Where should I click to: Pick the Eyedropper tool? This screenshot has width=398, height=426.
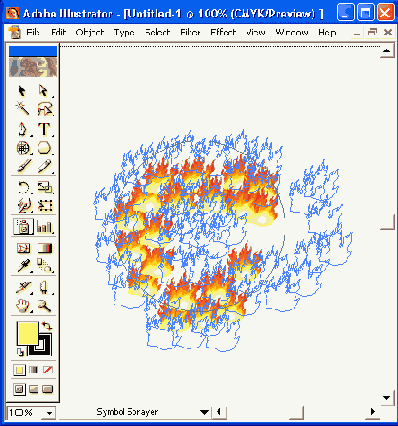[x=23, y=266]
